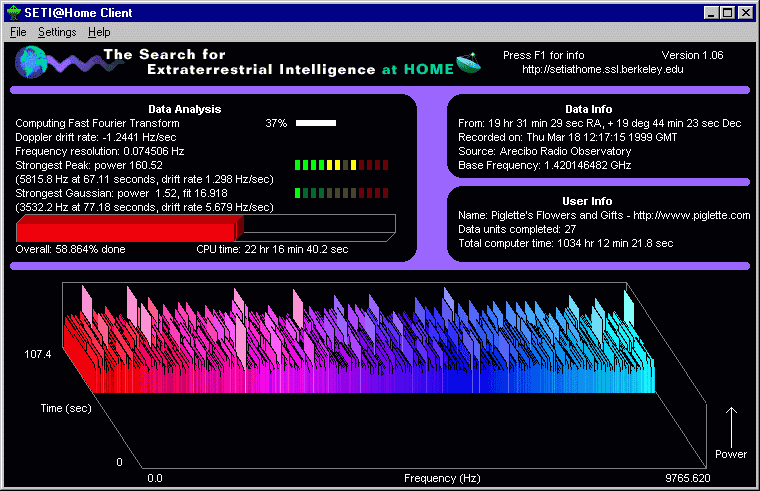This screenshot has height=491, width=760.
Task: Click 'CPU time: 22 hr 16 min 40.2 sec'
Action: point(272,249)
